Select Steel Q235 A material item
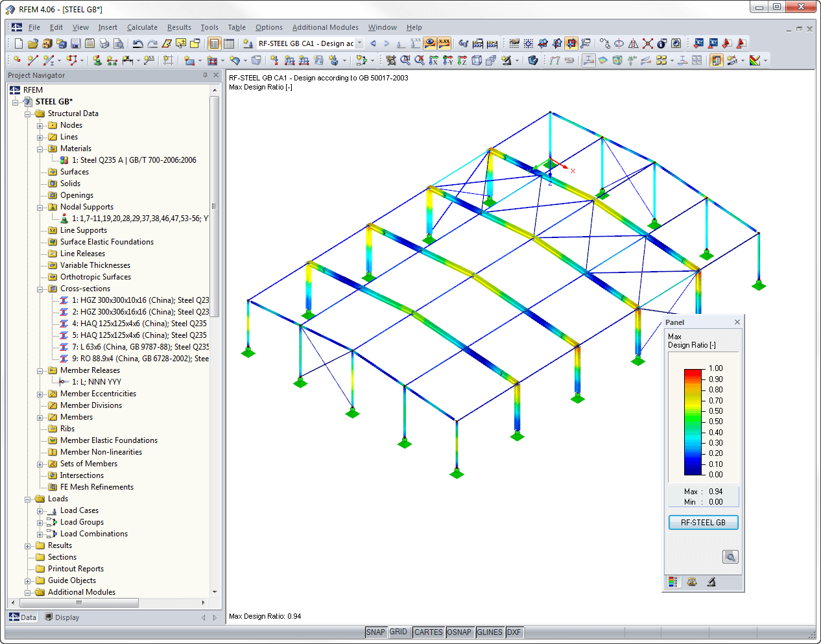 (134, 160)
